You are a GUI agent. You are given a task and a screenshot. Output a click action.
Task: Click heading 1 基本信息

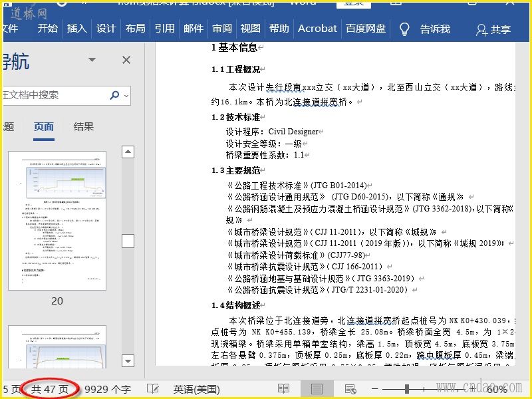[234, 47]
